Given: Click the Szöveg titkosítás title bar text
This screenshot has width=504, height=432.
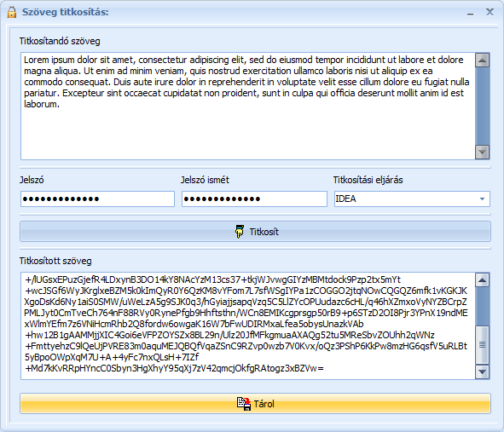Looking at the screenshot, I should [66, 12].
